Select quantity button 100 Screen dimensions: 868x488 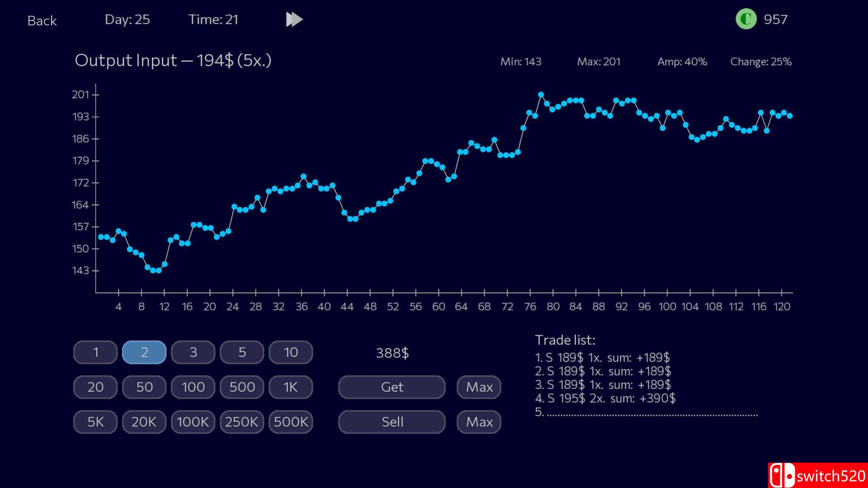(x=193, y=387)
